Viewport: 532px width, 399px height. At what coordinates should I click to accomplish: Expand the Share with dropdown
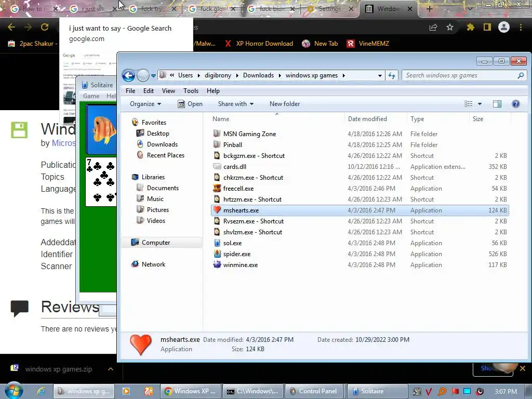(235, 104)
